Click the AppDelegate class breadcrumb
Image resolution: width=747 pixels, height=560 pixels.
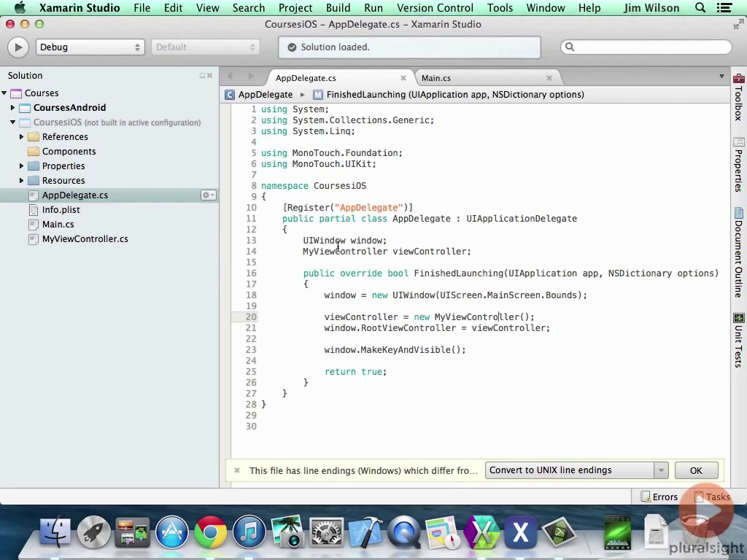click(260, 95)
